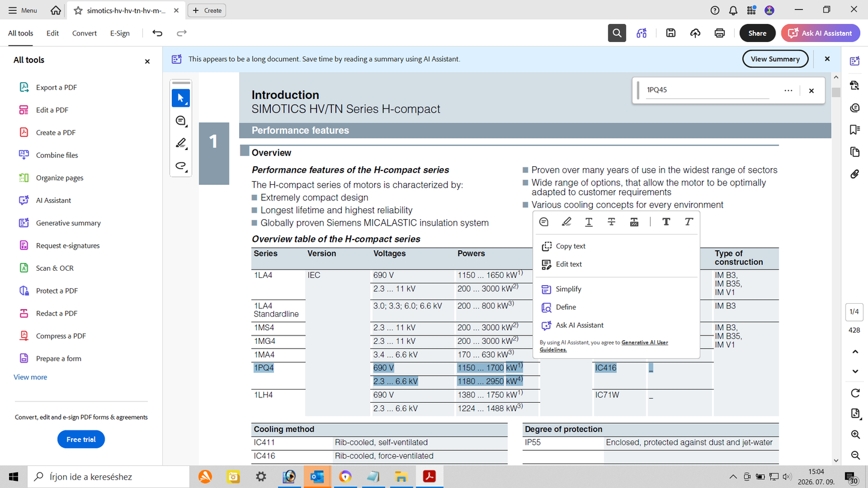The width and height of the screenshot is (868, 488).
Task: Star the simotics-hv document tab
Action: (x=78, y=10)
